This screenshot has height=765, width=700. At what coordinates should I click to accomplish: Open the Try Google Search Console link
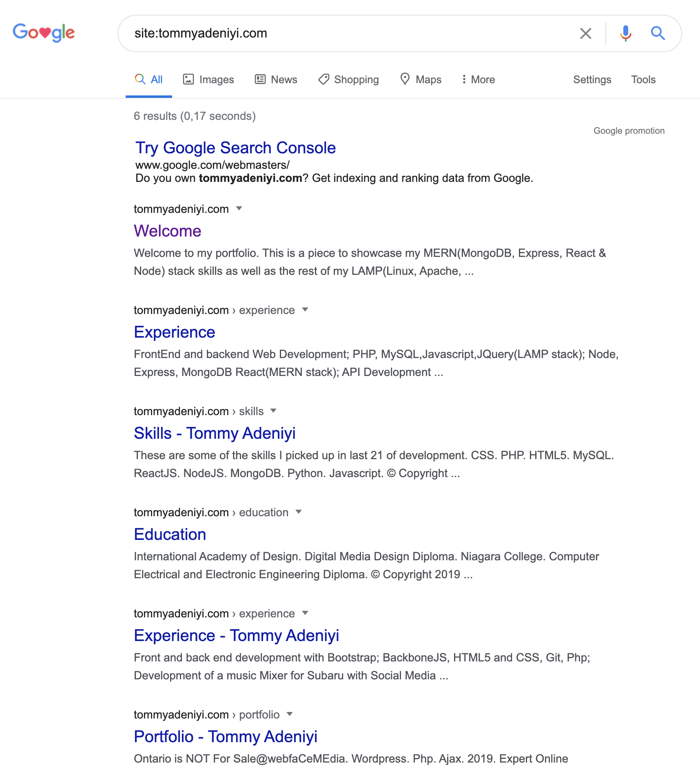point(235,148)
